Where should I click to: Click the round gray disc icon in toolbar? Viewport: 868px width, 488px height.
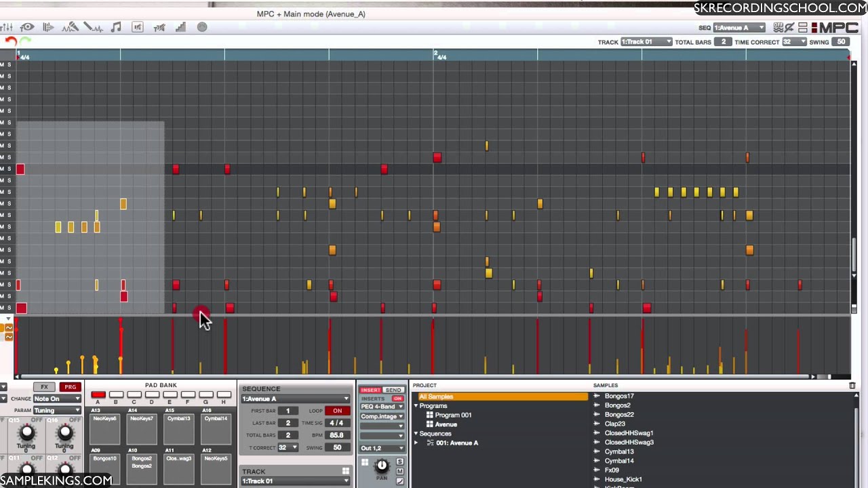coord(202,27)
